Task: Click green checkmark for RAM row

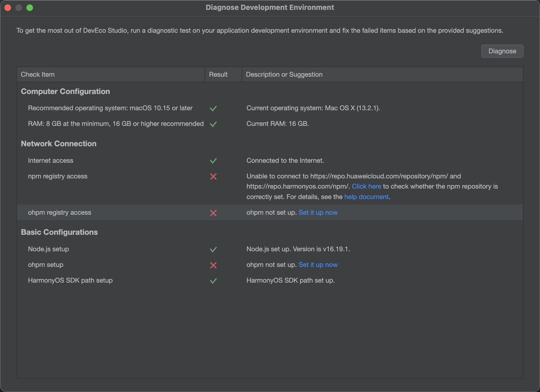Action: 213,124
